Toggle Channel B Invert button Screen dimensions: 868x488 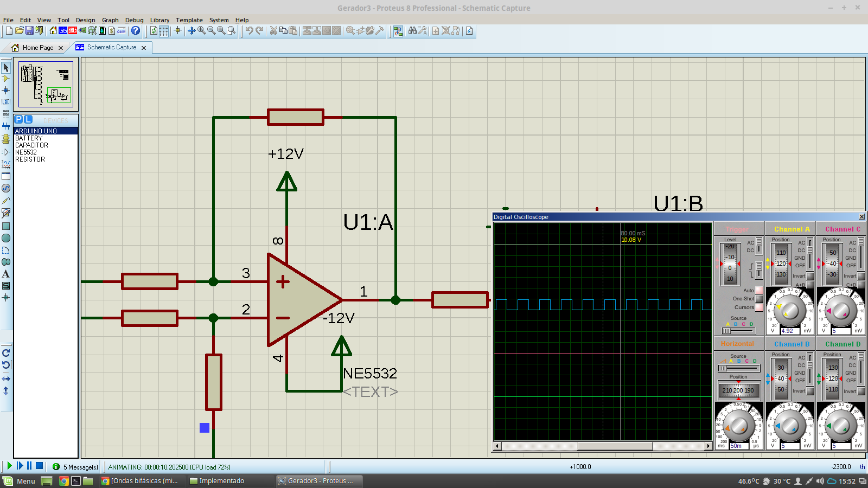[x=810, y=391]
